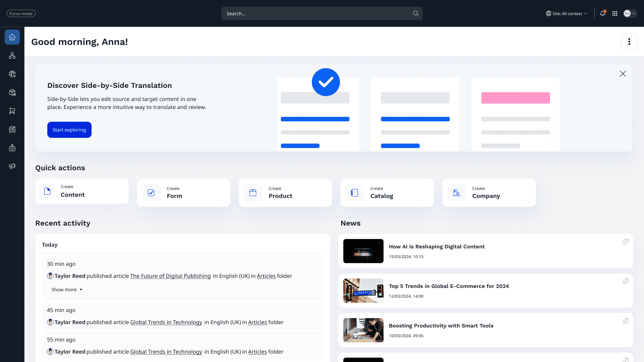Open the notifications bell icon
This screenshot has height=362, width=644.
(603, 13)
